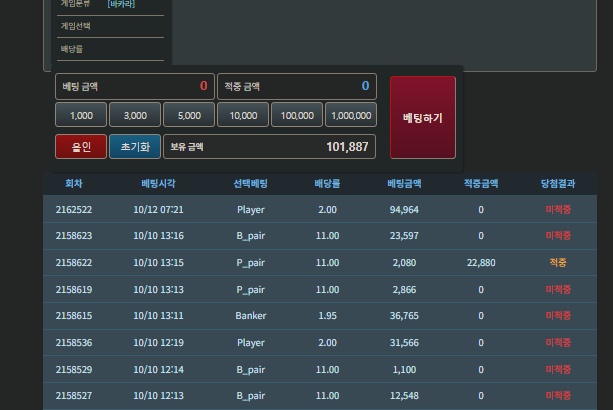This screenshot has width=613, height=410.
Task: Add the 5,000 bet amount
Action: pos(189,115)
